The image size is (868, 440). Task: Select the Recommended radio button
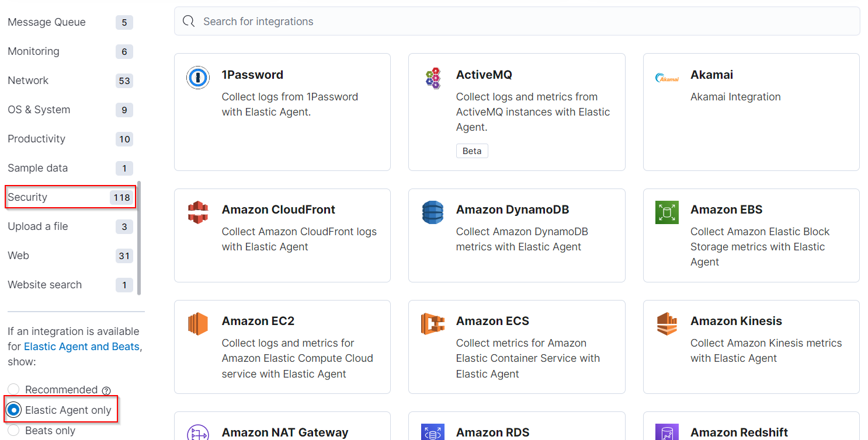coord(13,390)
